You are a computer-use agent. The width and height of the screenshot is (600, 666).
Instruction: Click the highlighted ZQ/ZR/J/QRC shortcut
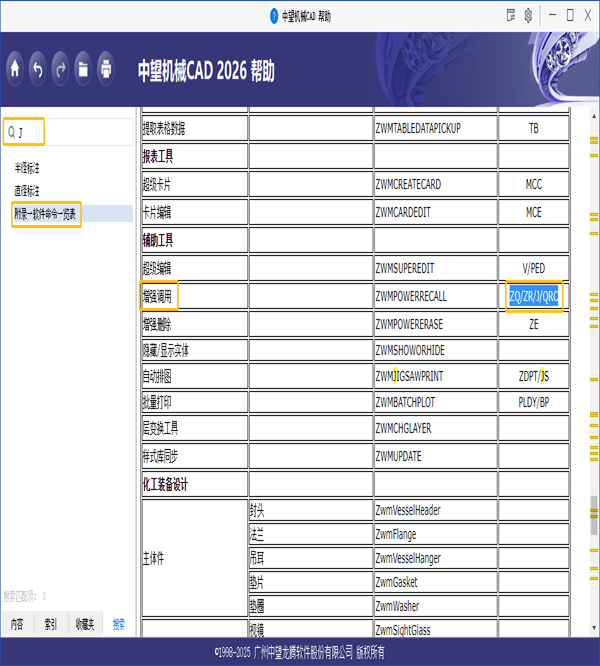click(534, 296)
